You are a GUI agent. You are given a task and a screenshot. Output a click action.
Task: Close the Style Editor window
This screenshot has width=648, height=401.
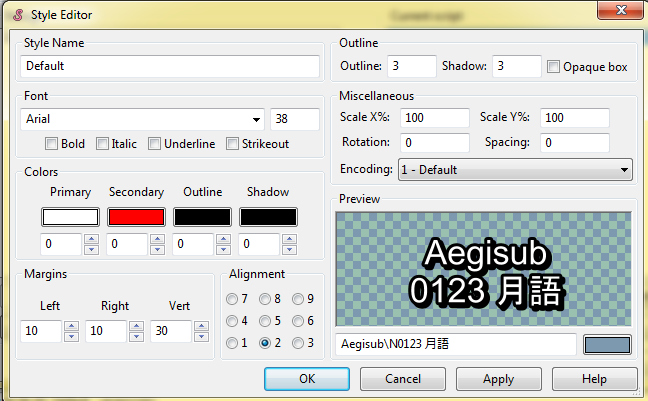(620, 10)
